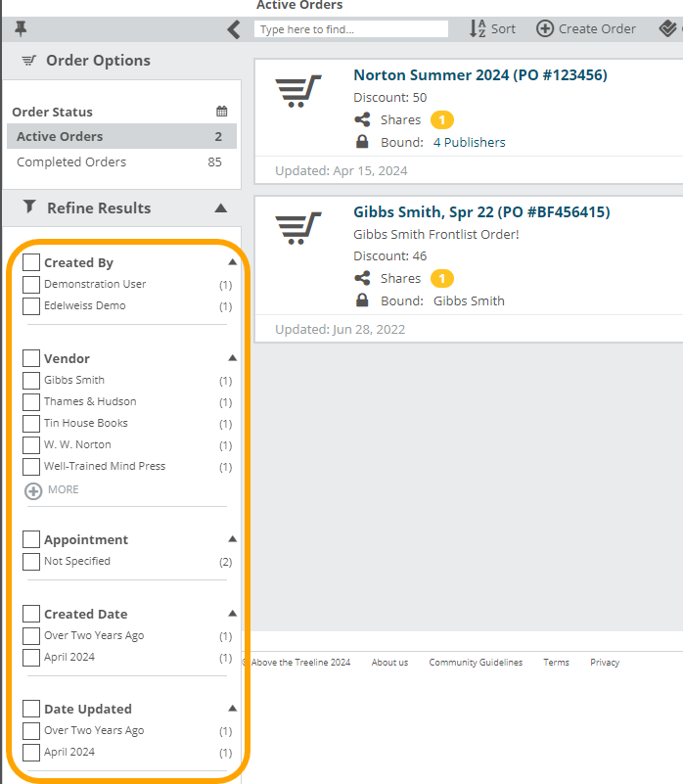This screenshot has height=784, width=683.
Task: Collapse the Refine Results panel
Action: coord(221,208)
